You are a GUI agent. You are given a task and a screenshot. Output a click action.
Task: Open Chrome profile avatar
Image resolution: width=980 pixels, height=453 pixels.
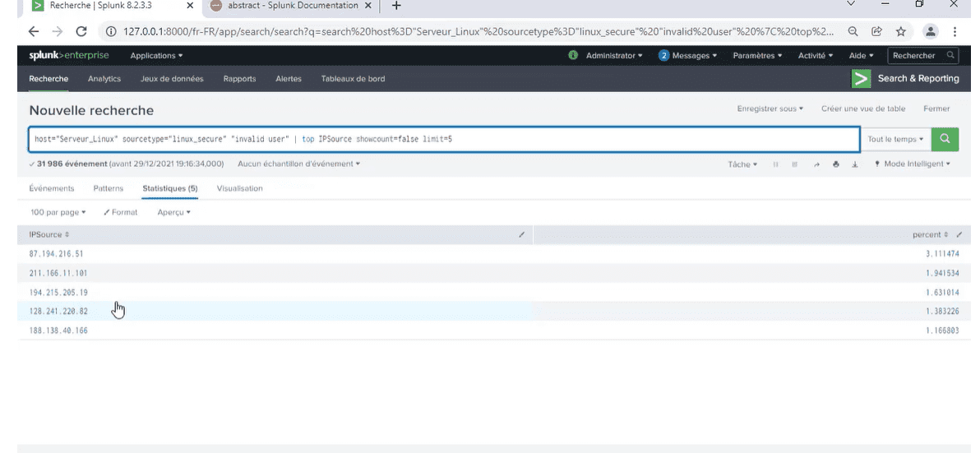click(931, 31)
